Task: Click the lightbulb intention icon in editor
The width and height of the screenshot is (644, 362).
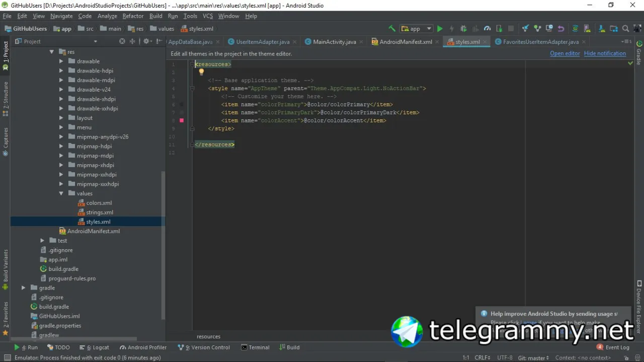Action: [201, 72]
